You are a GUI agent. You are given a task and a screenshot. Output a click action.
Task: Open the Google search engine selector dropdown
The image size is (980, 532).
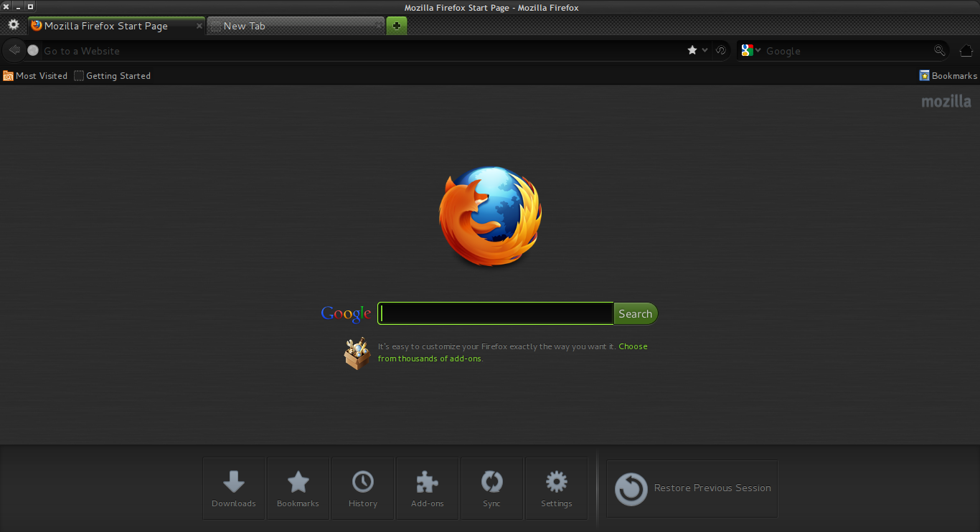(751, 50)
